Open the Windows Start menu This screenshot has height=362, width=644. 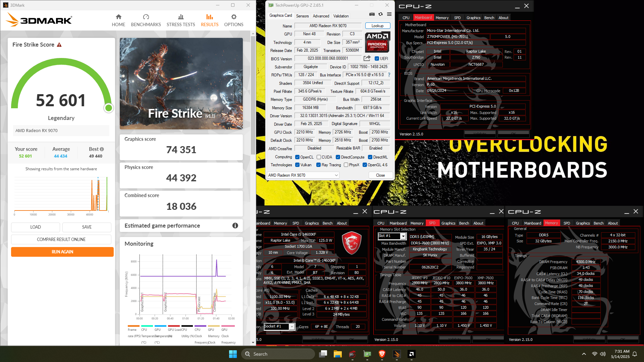[x=233, y=354]
